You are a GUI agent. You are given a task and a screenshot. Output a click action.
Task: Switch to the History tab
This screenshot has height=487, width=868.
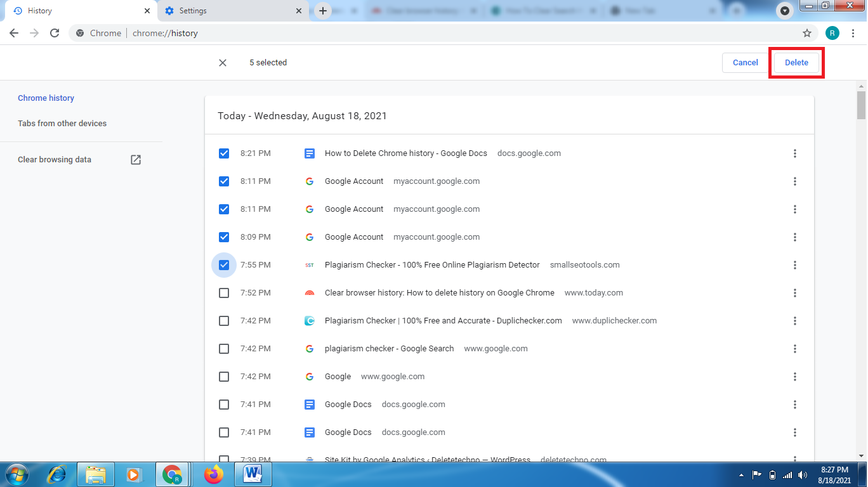(x=81, y=11)
